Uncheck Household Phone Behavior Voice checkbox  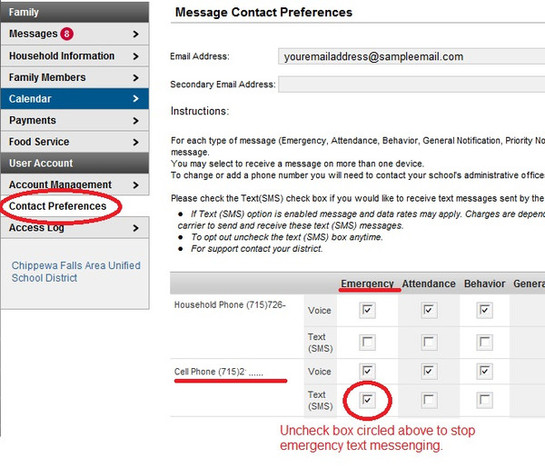pyautogui.click(x=485, y=310)
